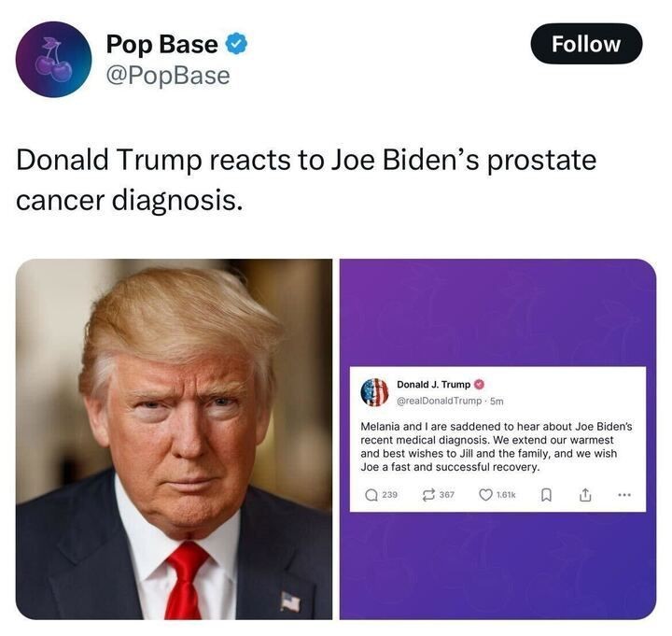Viewport: 672px width, 636px height.
Task: Click the 5m timestamp of embedded post
Action: 497,401
